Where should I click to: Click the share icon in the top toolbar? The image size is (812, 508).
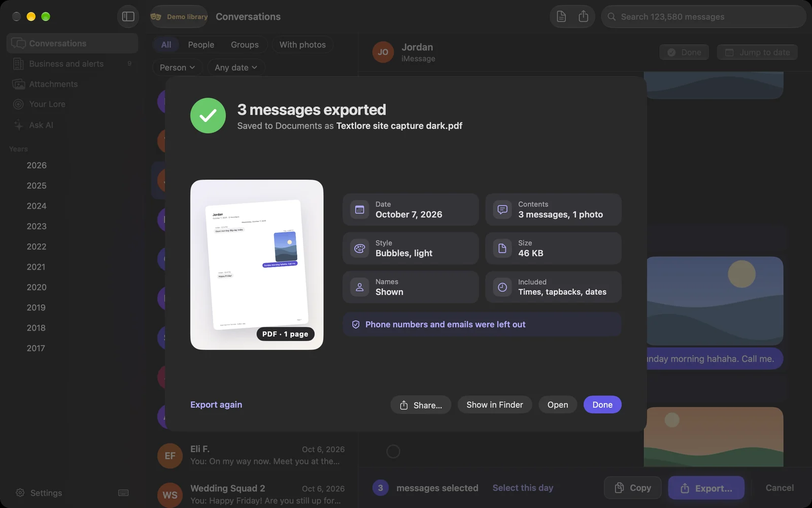tap(584, 17)
